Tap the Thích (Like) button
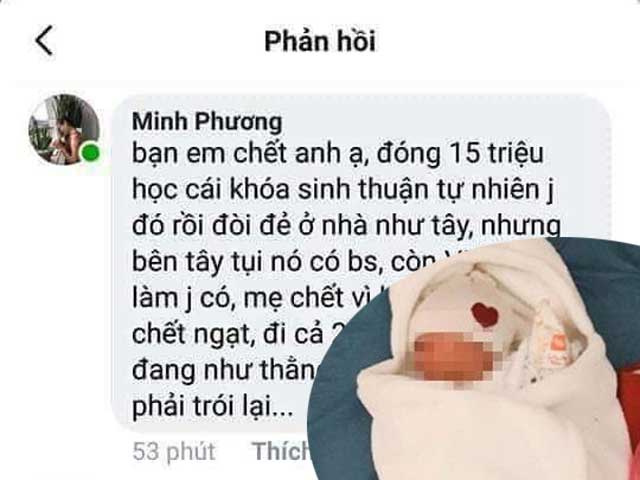Screen dimensions: 640x480 click(282, 451)
